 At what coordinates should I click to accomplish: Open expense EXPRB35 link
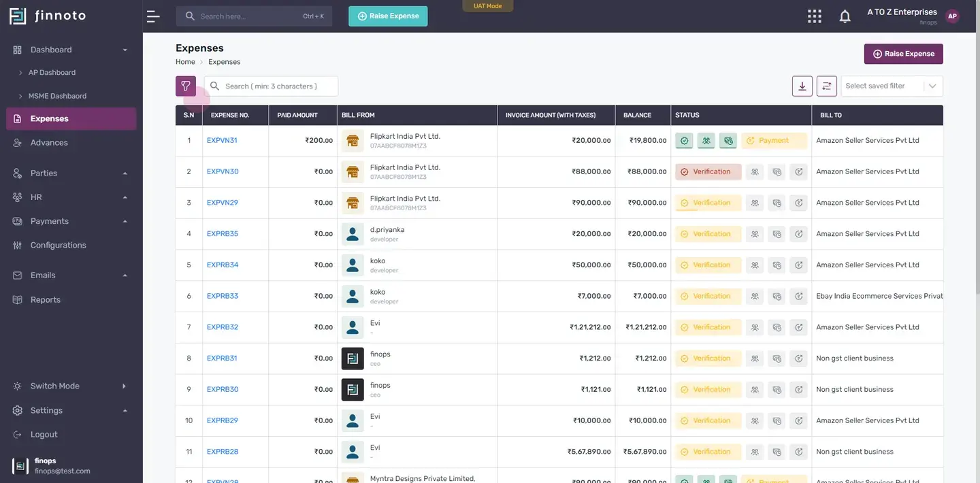coord(223,234)
